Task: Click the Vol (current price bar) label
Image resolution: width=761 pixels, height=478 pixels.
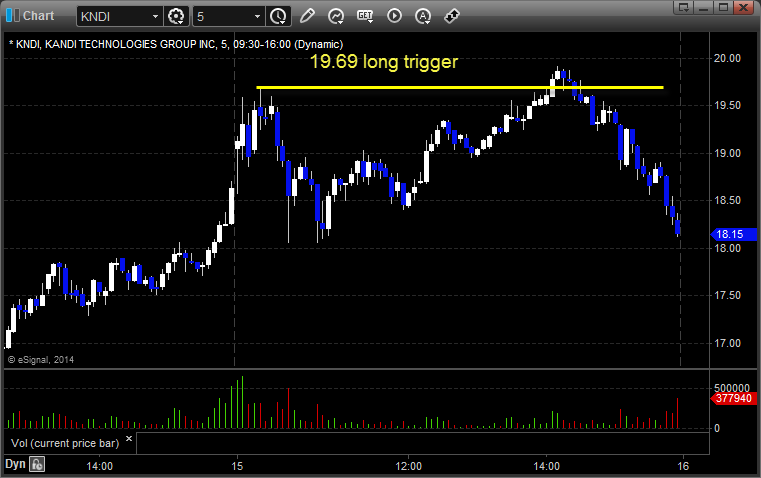Action: [x=65, y=443]
